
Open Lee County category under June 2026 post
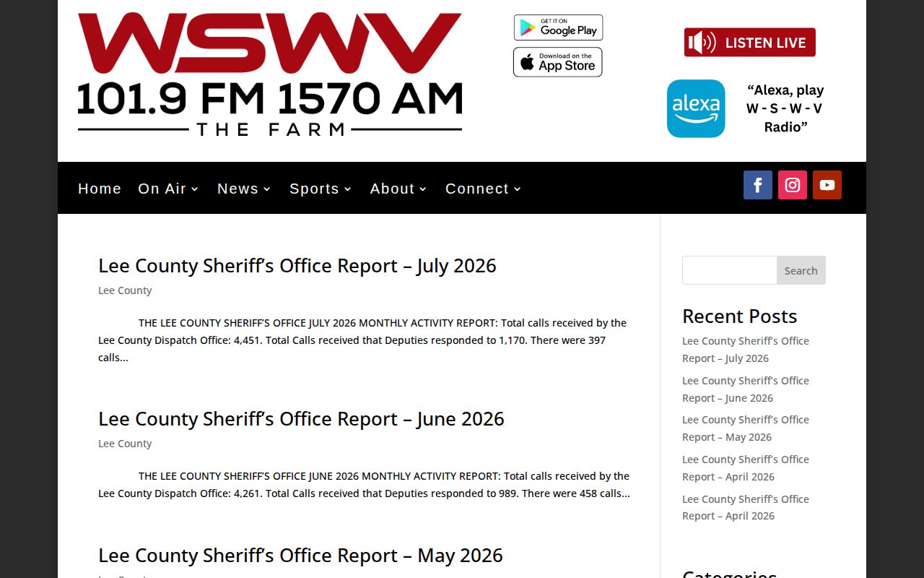[125, 444]
